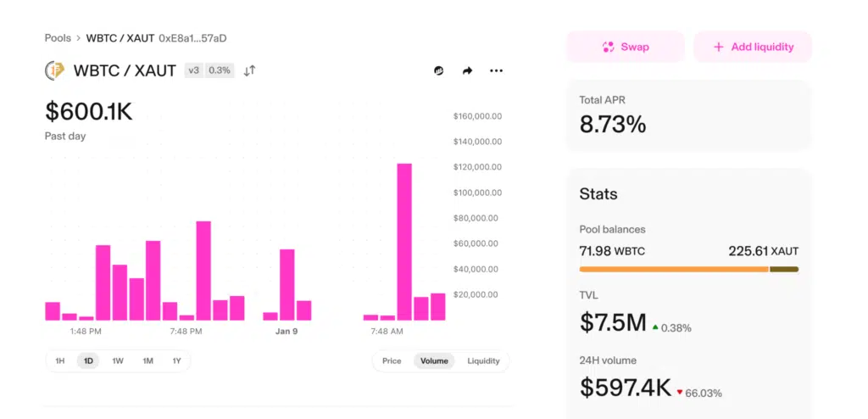868x419 pixels.
Task: Switch to the Volume chart tab
Action: 434,360
